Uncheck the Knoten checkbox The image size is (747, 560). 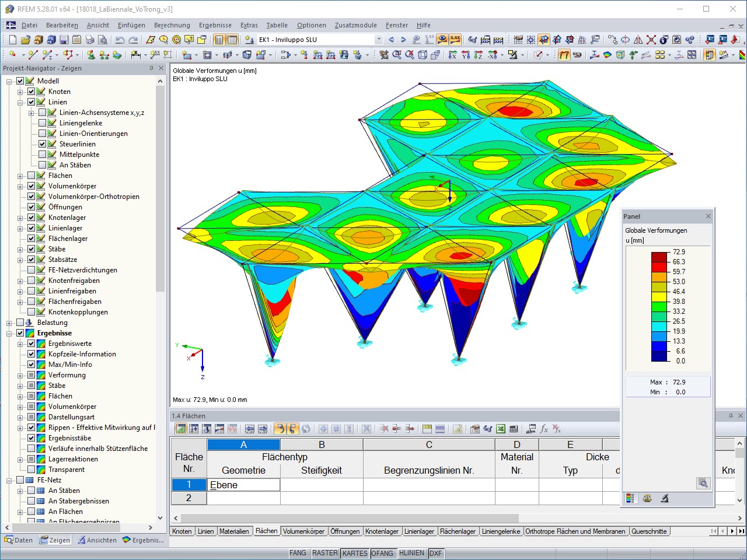pyautogui.click(x=32, y=92)
